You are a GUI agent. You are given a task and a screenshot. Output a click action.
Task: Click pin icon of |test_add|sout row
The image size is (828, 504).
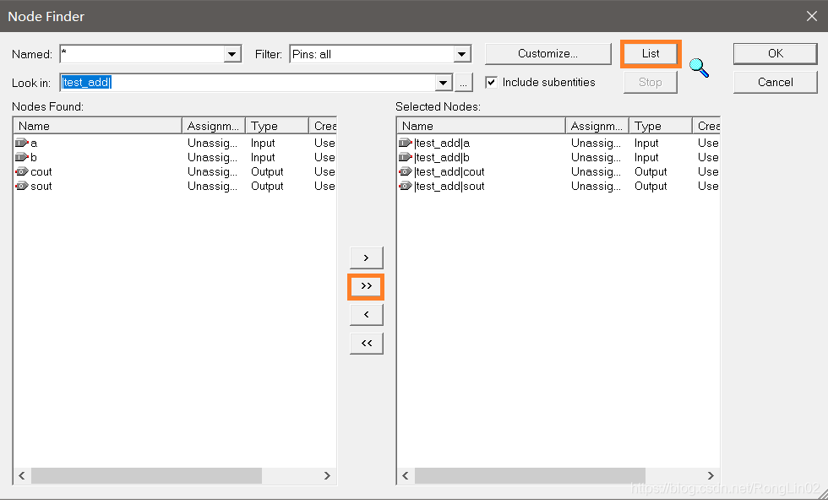coord(405,186)
